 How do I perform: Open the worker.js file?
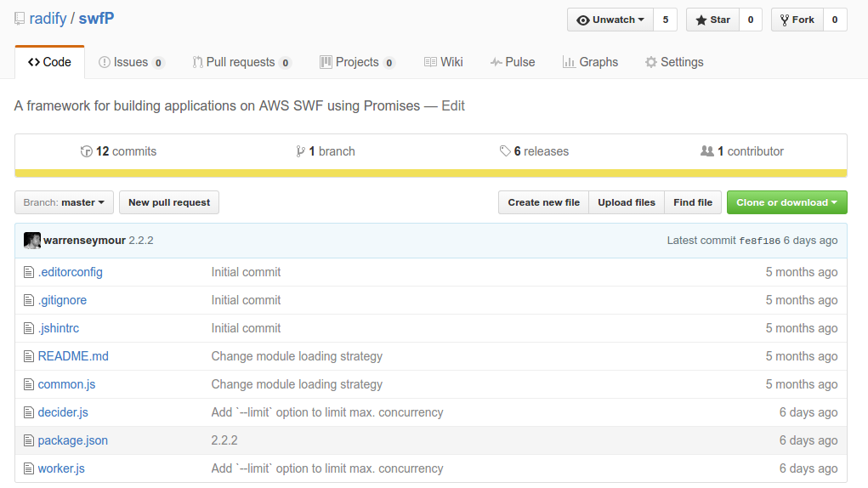point(61,468)
